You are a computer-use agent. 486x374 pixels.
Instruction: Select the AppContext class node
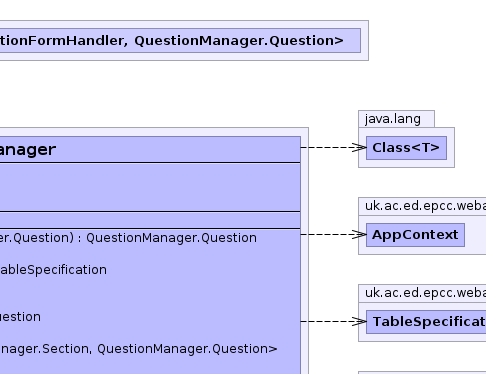(415, 235)
